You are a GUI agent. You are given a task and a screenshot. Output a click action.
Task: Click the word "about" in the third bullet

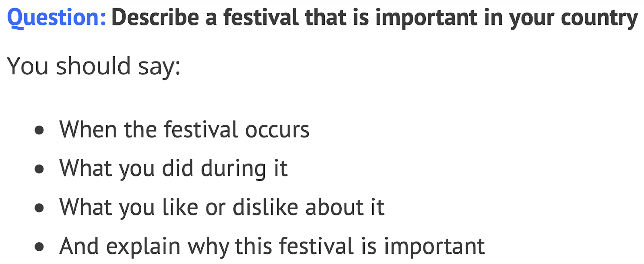[x=334, y=207]
